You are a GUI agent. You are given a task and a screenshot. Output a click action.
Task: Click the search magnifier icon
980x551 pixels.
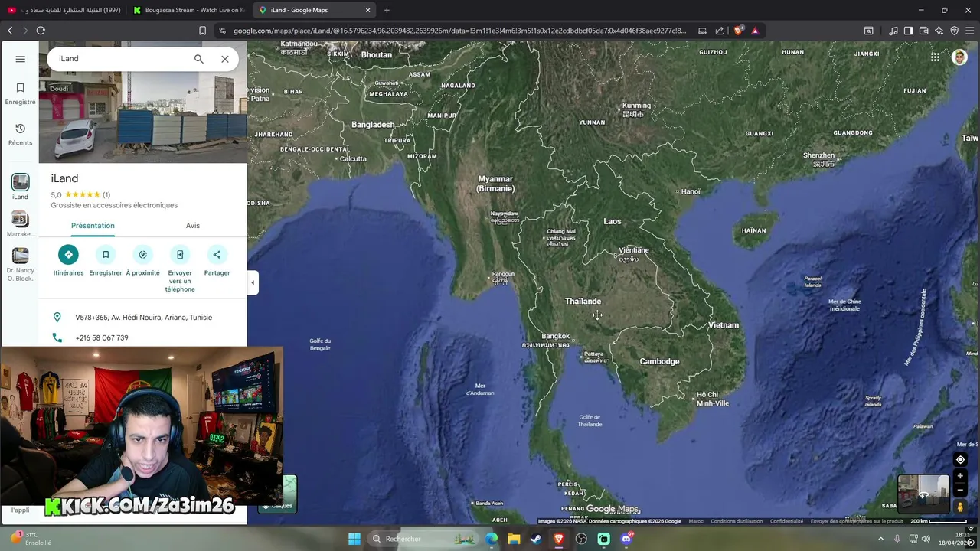pos(199,59)
